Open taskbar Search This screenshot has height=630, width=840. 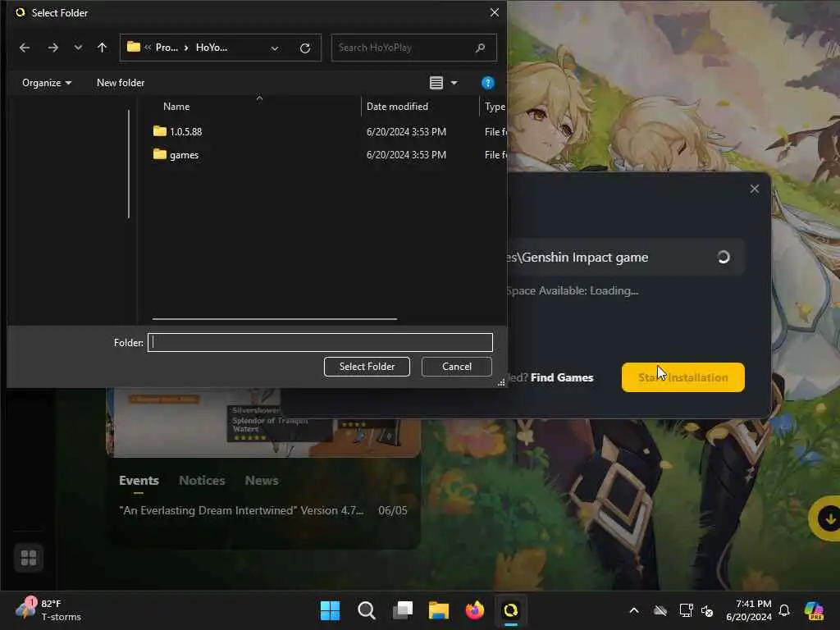pyautogui.click(x=367, y=610)
